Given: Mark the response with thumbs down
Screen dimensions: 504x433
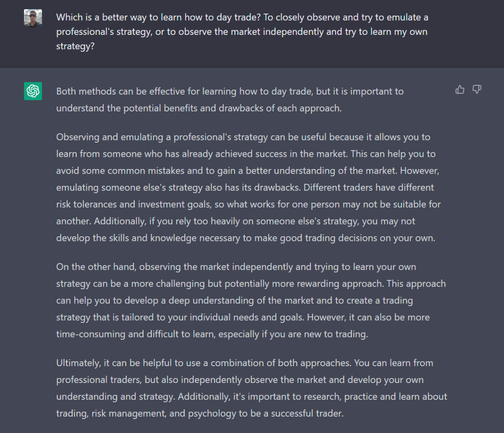Looking at the screenshot, I should [477, 89].
